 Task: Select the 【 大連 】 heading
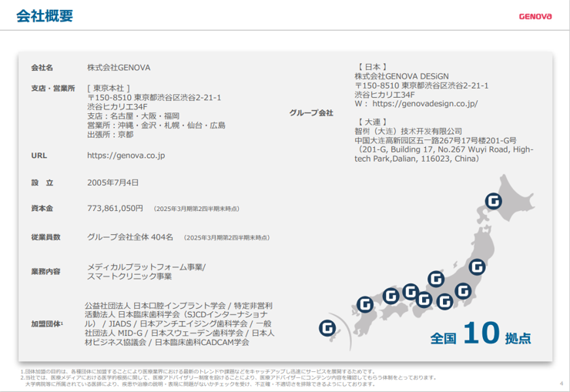372,122
